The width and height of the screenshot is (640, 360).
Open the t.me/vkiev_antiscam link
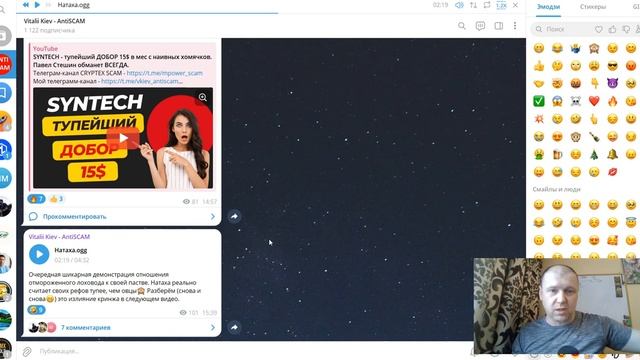142,81
